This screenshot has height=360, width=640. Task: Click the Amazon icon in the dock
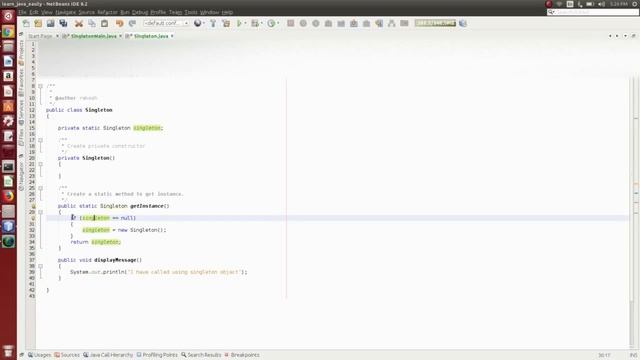click(x=8, y=76)
